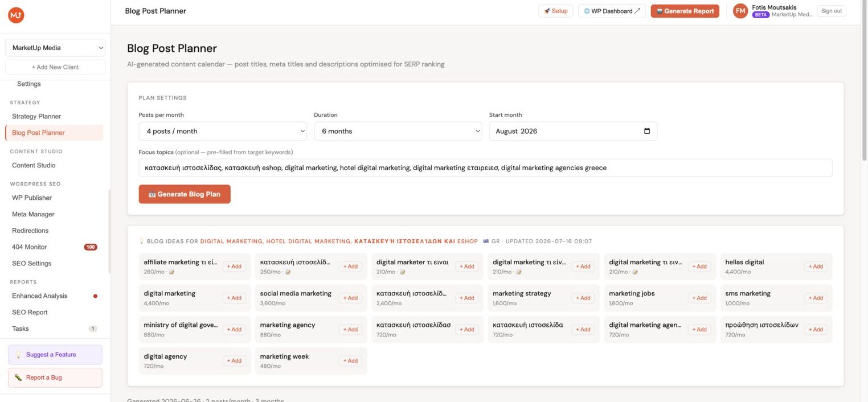Add the 'digital marketing' 4,400/mo idea

[234, 298]
